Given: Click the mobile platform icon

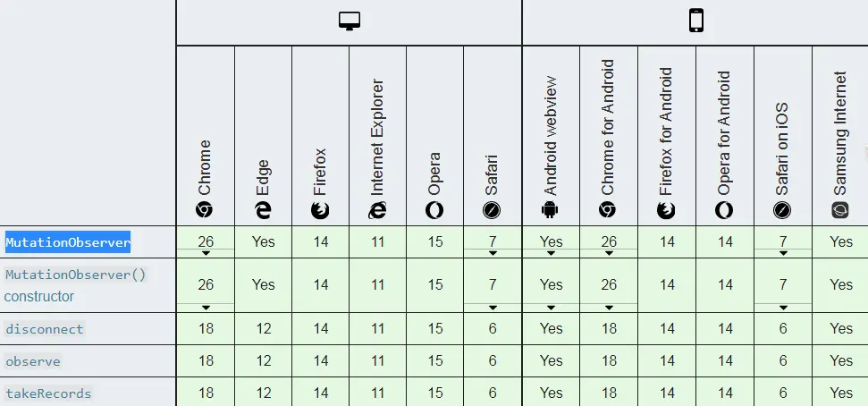Looking at the screenshot, I should [695, 21].
